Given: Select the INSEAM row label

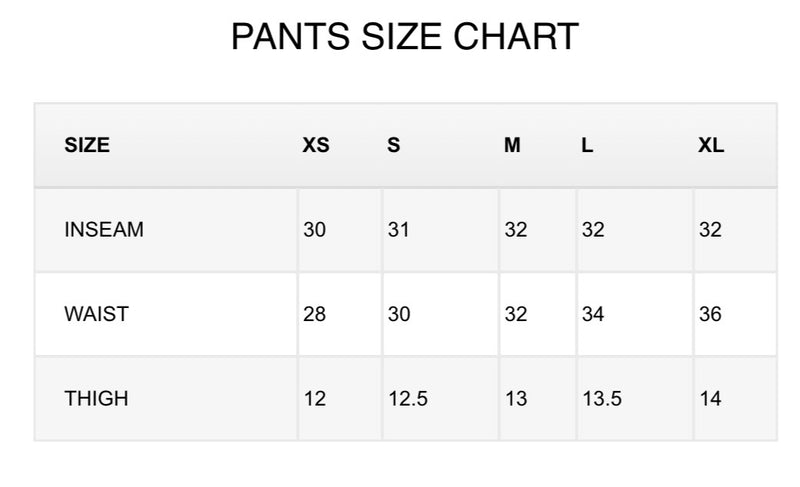Looking at the screenshot, I should click(104, 229).
